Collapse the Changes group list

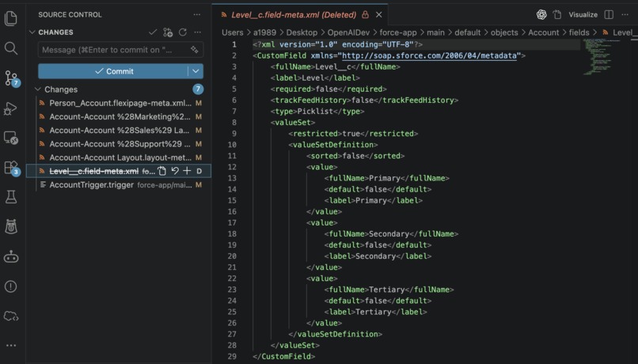(38, 89)
